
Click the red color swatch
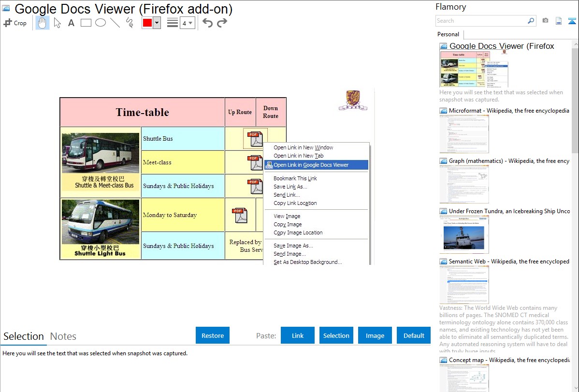point(147,23)
